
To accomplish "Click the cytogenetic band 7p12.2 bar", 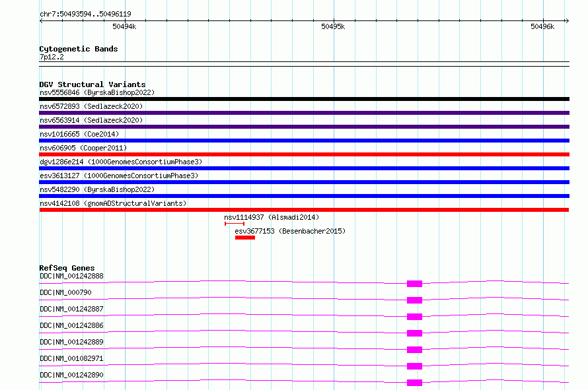I will (304, 64).
